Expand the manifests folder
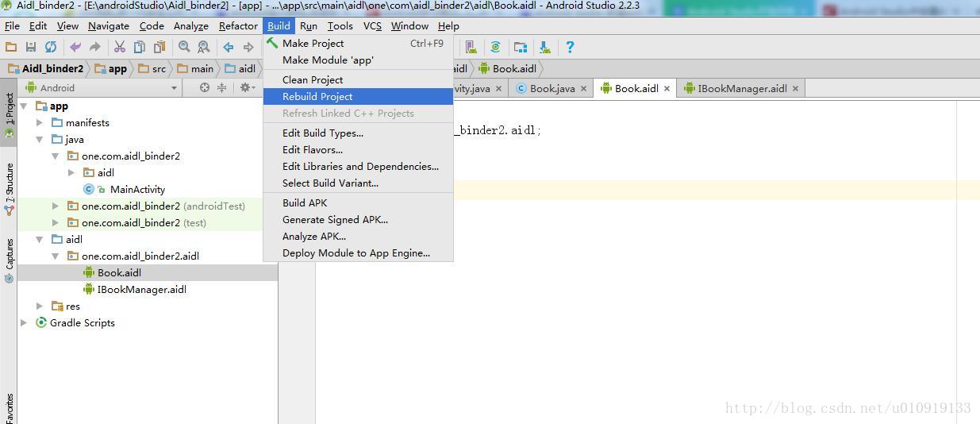980x424 pixels. coord(40,122)
